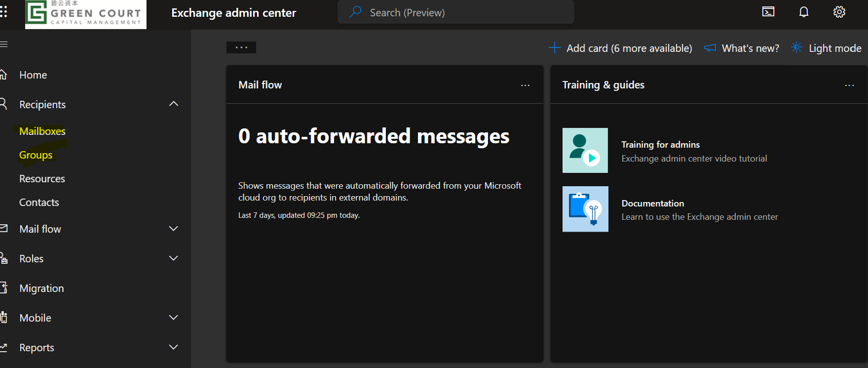Open Documentation lightbulb thumbnail
This screenshot has width=868, height=368.
[585, 209]
